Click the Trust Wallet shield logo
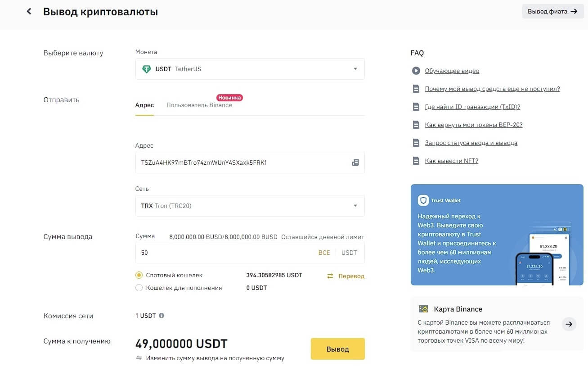The width and height of the screenshot is (588, 366). [x=423, y=200]
